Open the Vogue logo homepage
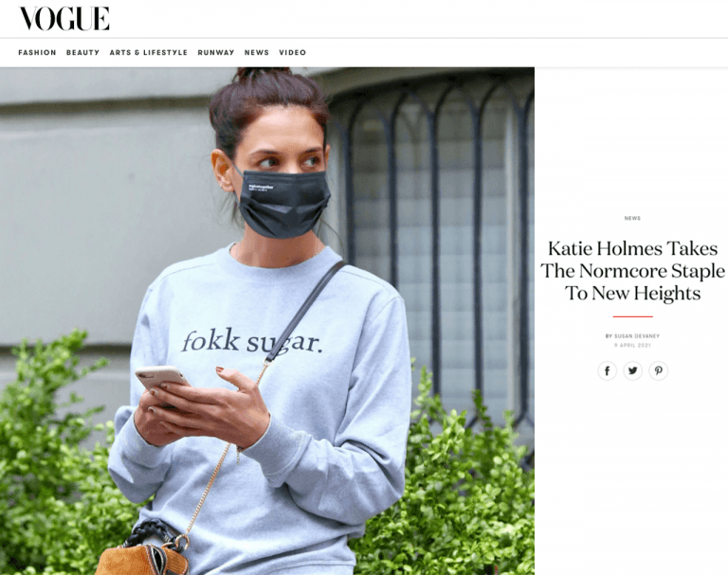This screenshot has height=575, width=728. pyautogui.click(x=64, y=19)
